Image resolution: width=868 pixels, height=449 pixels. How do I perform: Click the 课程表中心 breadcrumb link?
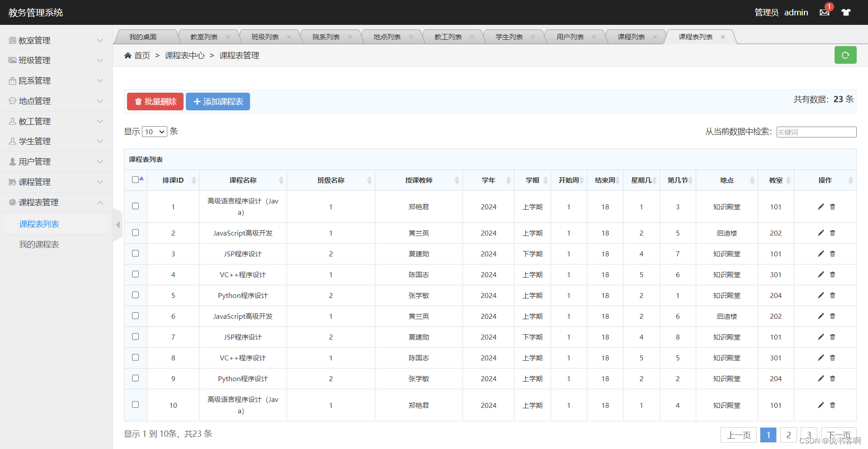[184, 55]
